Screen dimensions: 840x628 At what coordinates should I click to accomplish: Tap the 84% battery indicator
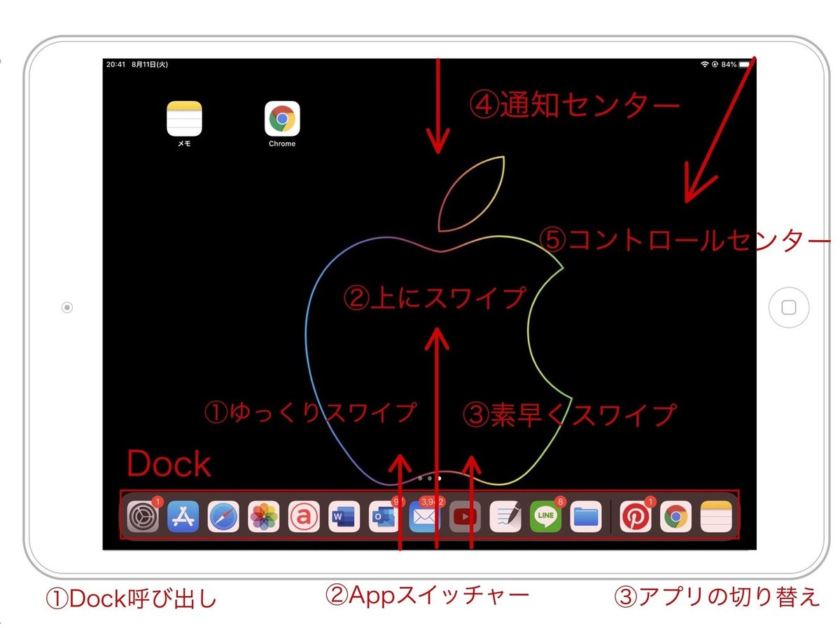point(729,64)
